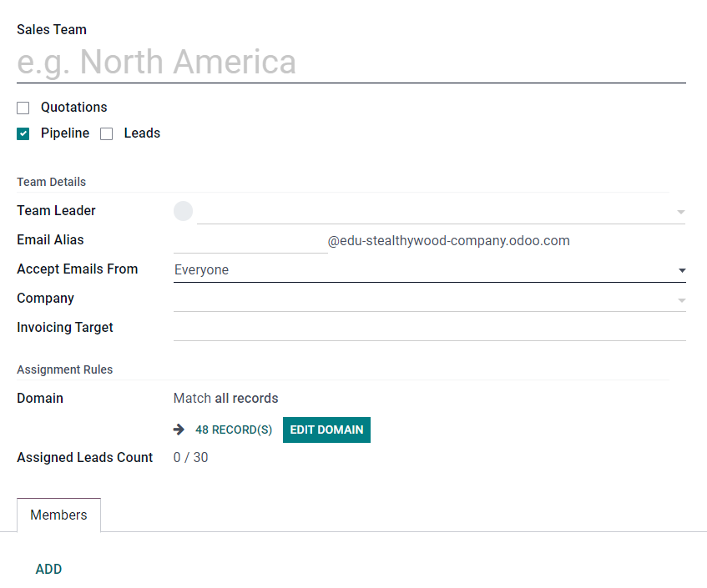
Task: Click the Assignment Rules section label
Action: point(64,369)
